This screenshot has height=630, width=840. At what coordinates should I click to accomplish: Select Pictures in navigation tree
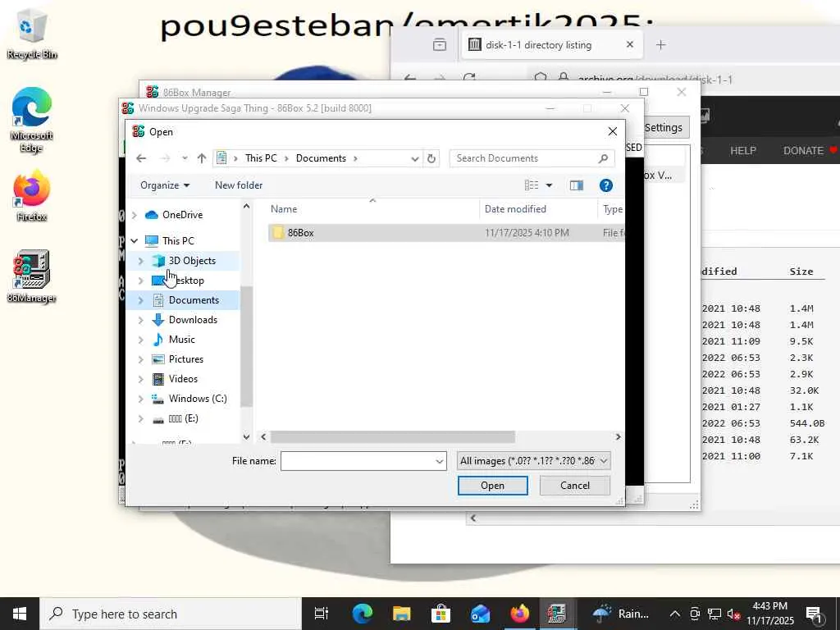(186, 359)
